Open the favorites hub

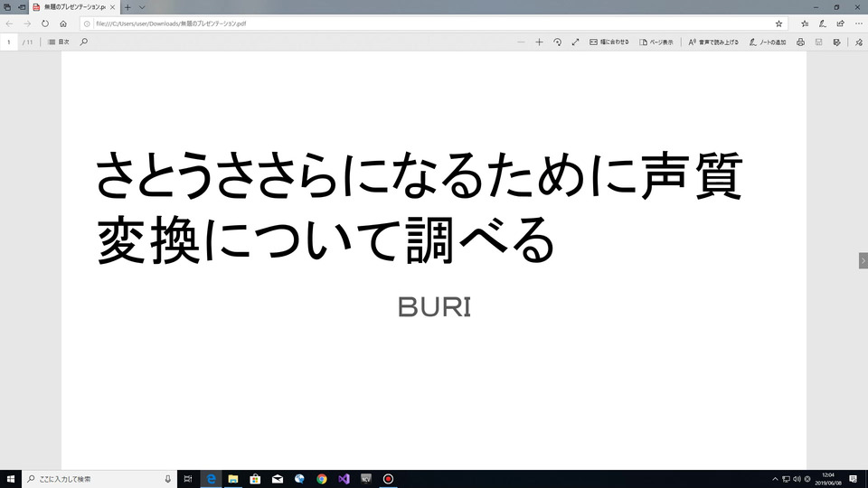coord(805,23)
